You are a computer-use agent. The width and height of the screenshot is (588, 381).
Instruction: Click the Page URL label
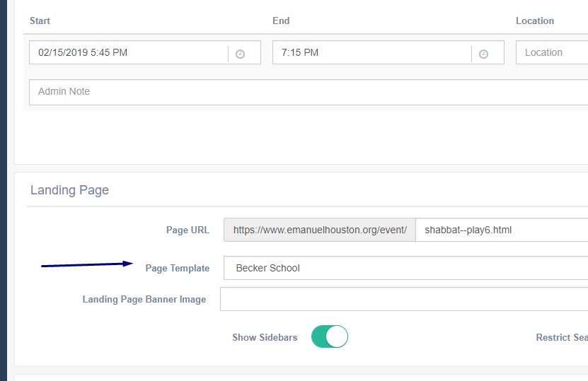tap(188, 230)
